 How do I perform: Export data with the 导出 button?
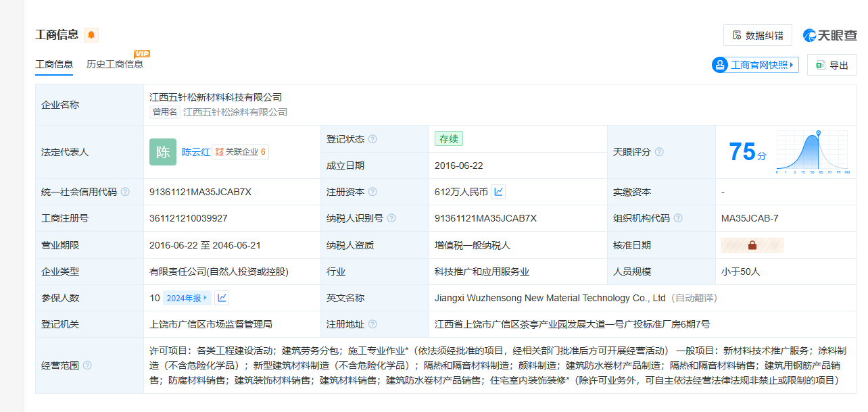(831, 66)
